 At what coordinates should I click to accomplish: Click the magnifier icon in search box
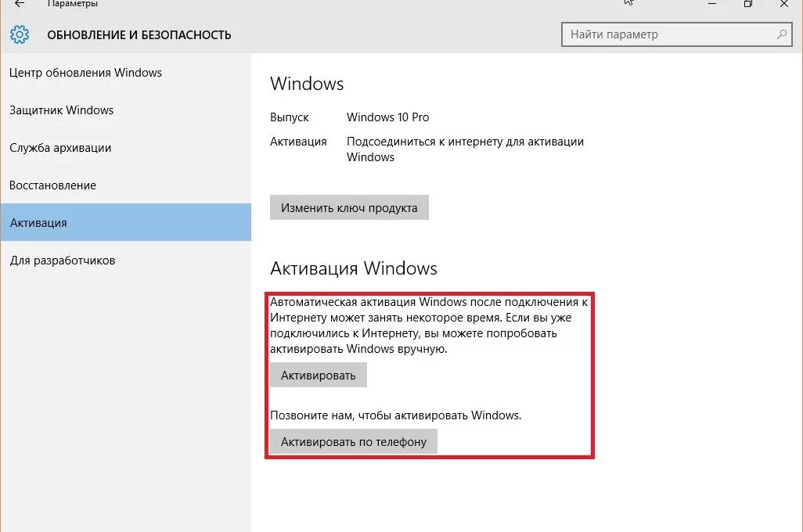coord(782,34)
